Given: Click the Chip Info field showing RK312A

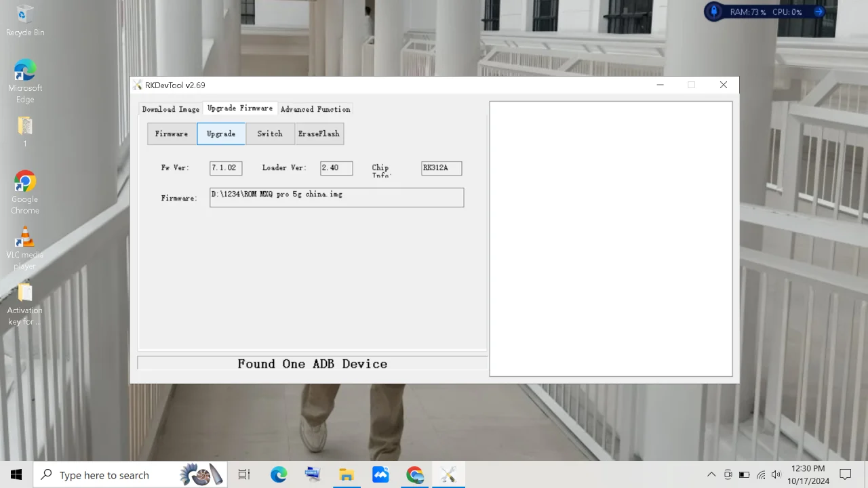Looking at the screenshot, I should [441, 168].
